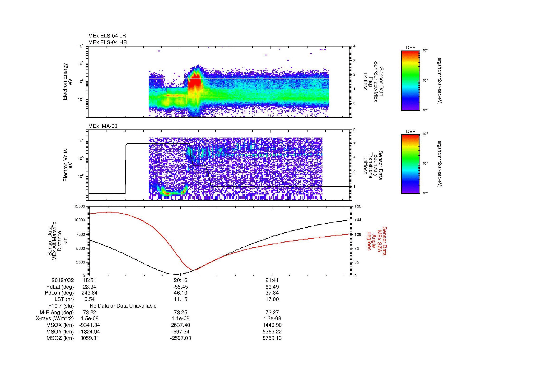
Task: Click the 'MSOY (km)' row label
Action: [60, 332]
